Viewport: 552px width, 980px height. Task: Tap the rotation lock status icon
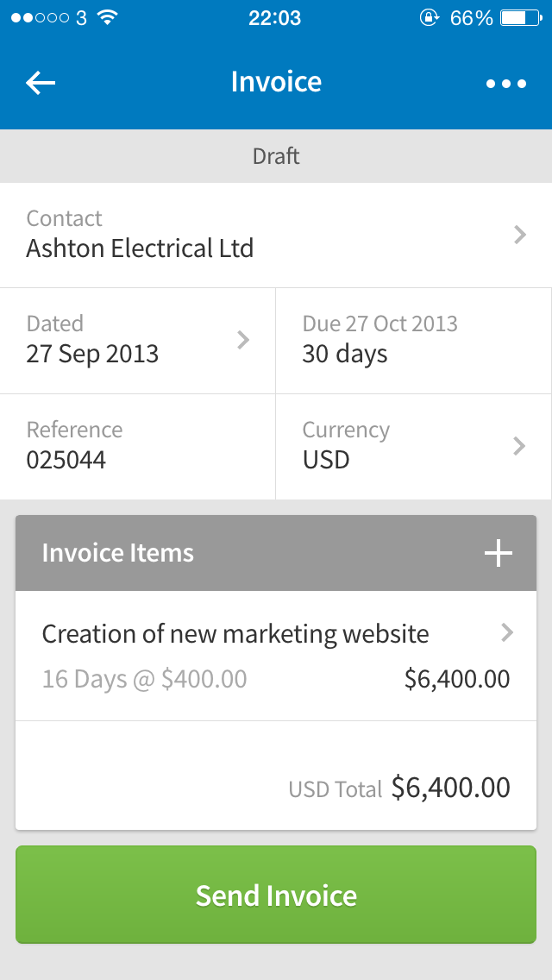pos(429,17)
